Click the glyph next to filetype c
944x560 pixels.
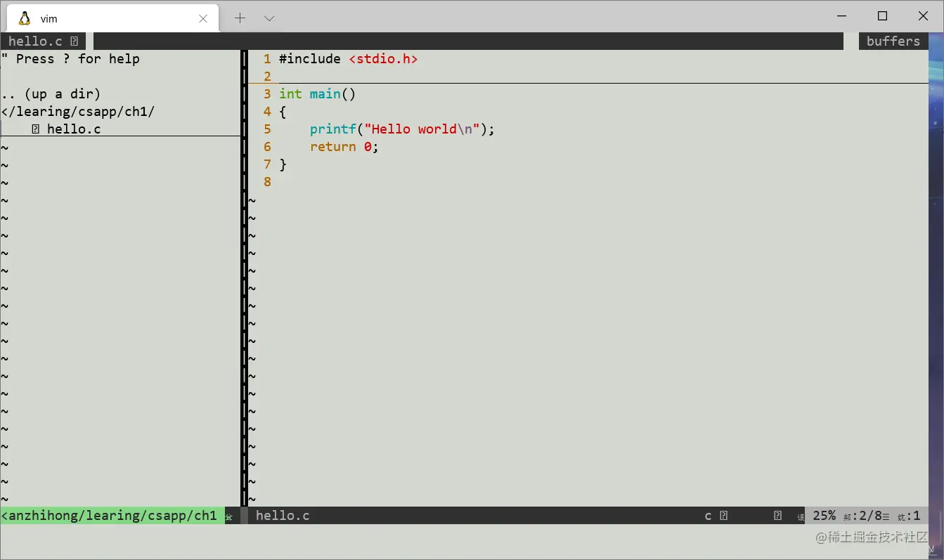724,516
